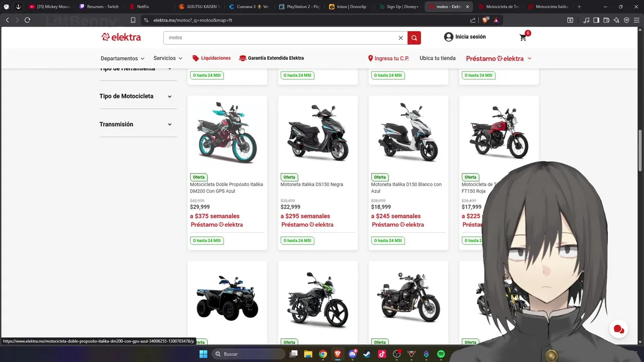
Task: Open the Servicios dropdown menu
Action: (168, 58)
